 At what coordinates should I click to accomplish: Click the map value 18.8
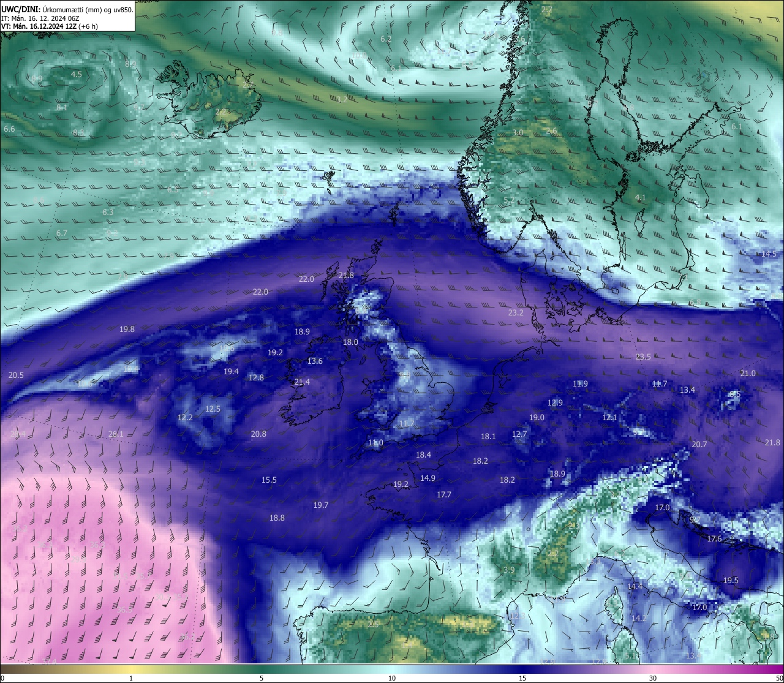tap(277, 518)
